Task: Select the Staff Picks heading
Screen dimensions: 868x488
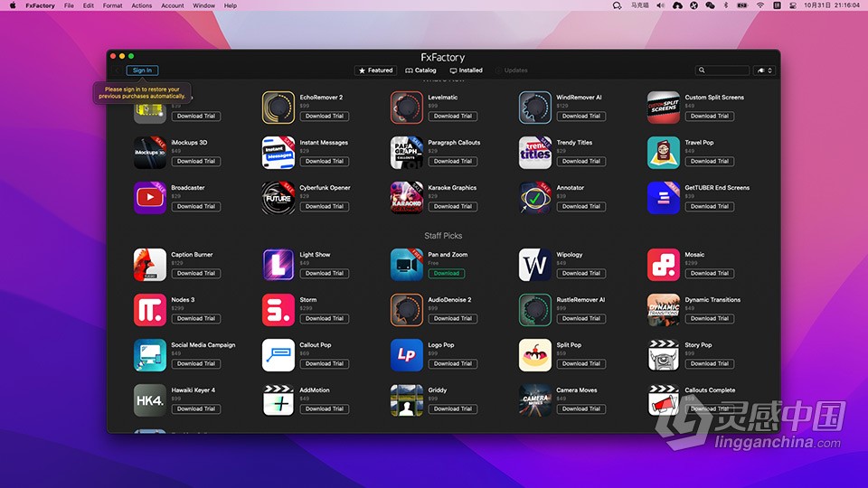Action: (x=443, y=236)
